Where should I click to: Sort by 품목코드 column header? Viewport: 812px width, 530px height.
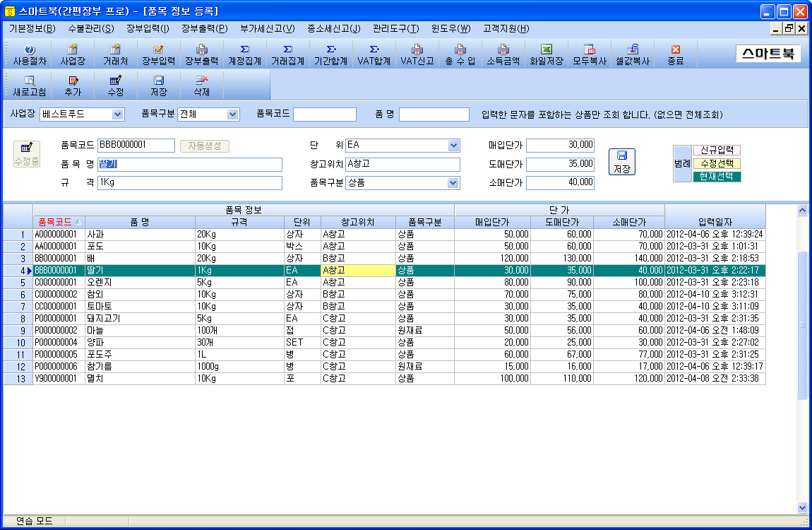coord(59,222)
